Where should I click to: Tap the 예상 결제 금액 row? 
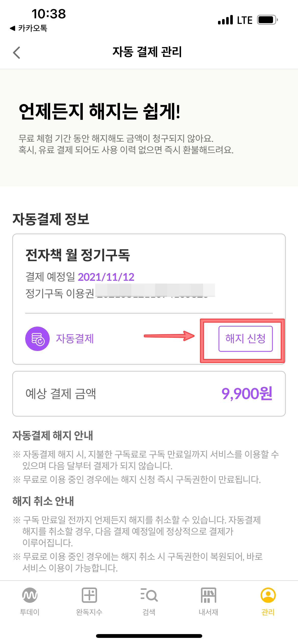pos(149,394)
